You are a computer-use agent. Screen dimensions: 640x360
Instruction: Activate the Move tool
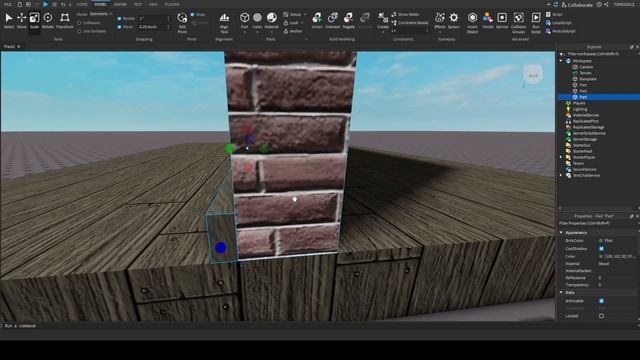[22, 20]
